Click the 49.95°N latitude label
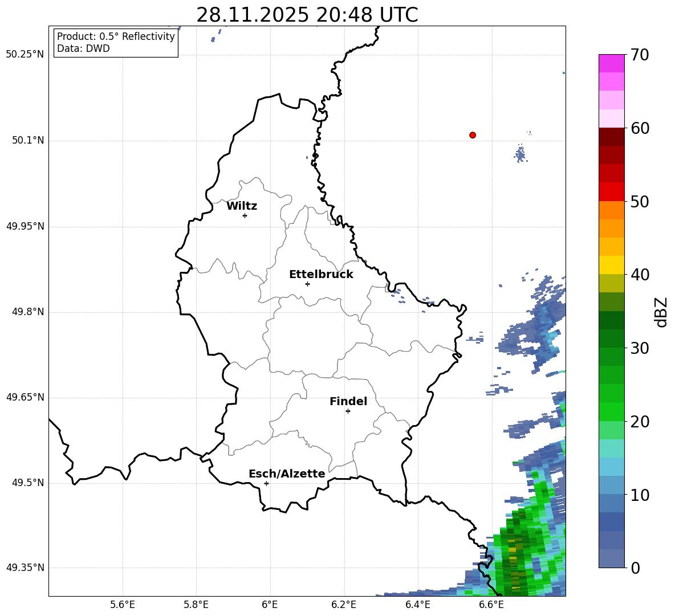675x616 pixels. coord(25,226)
